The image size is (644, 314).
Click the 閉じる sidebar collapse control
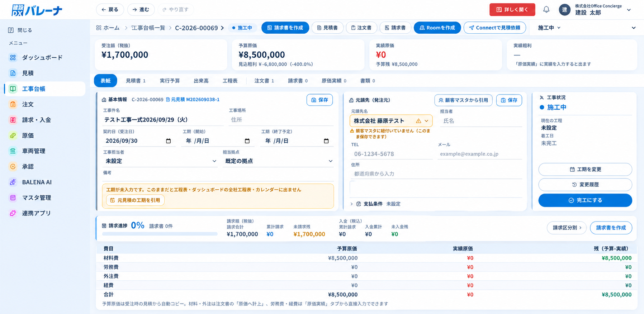pyautogui.click(x=20, y=30)
